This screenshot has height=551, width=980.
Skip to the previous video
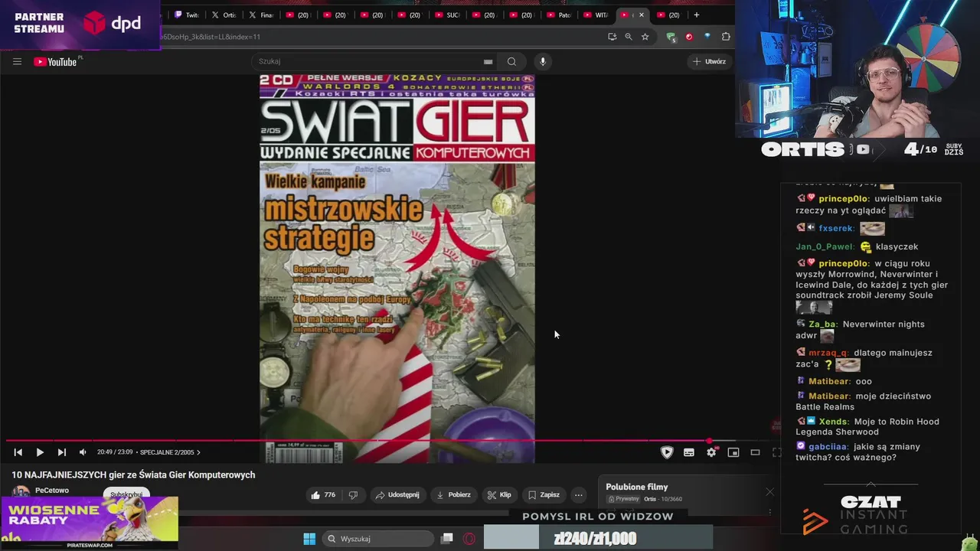coord(18,452)
